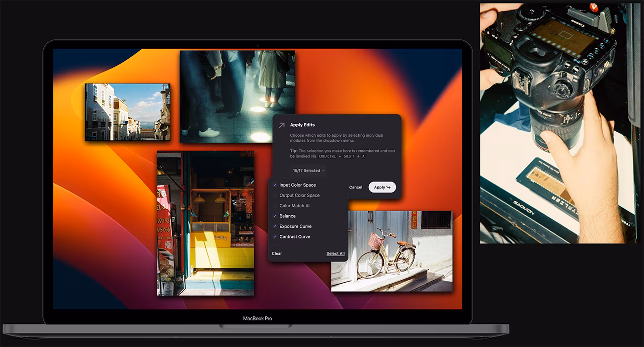This screenshot has height=347, width=644.
Task: Click the "SHIFT" shortcut key label
Action: coord(349,156)
